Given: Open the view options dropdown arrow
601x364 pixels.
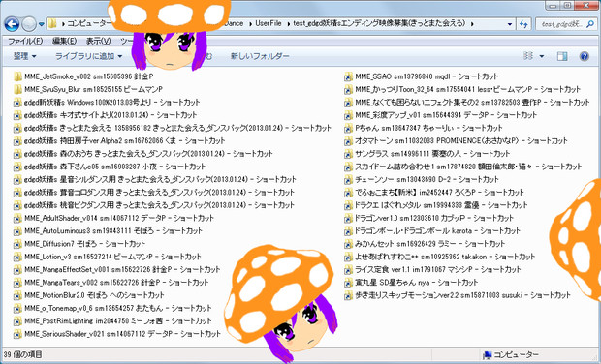Looking at the screenshot, I should pyautogui.click(x=542, y=56).
